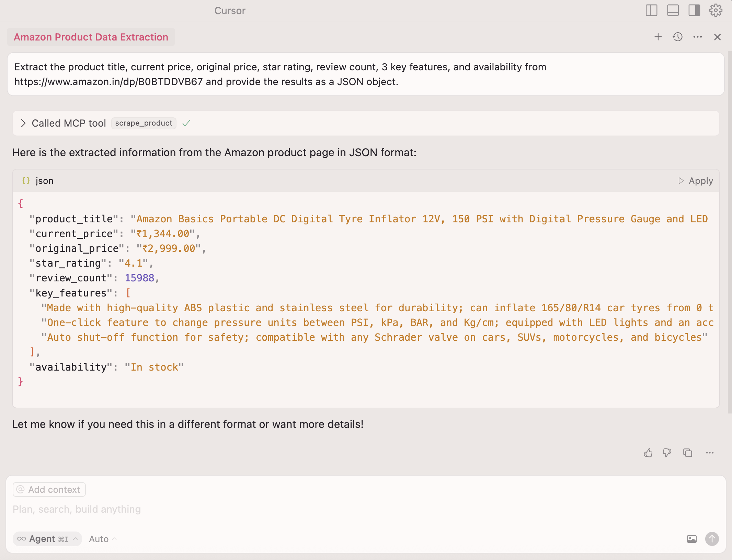Screen dimensions: 732x560
Task: Toggle the right AI pane layout icon
Action: click(x=694, y=10)
